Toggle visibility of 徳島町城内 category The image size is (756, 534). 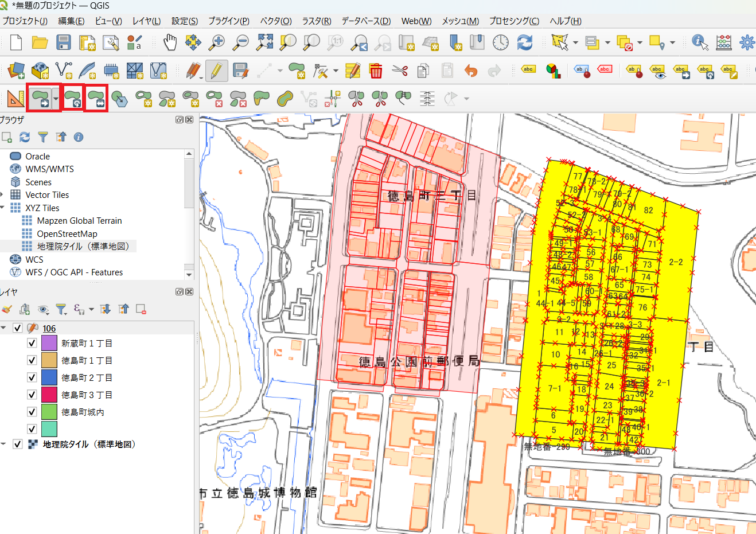(32, 412)
